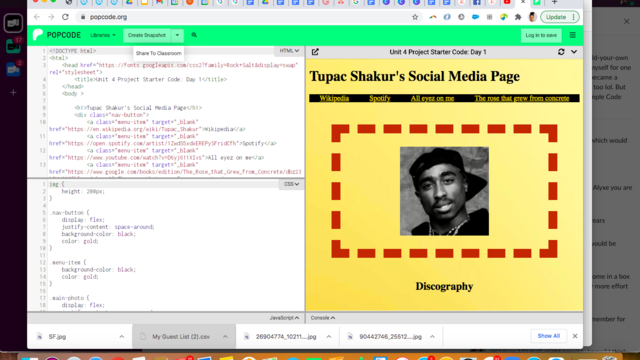This screenshot has height=360, width=640.
Task: Click Tupac Shakur's Social Media Page heading
Action: 414,76
